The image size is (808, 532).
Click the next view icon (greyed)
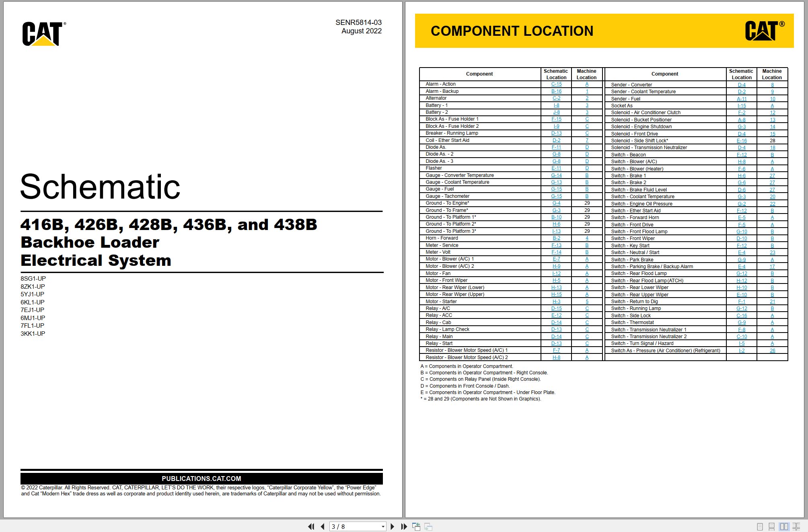pos(428,526)
